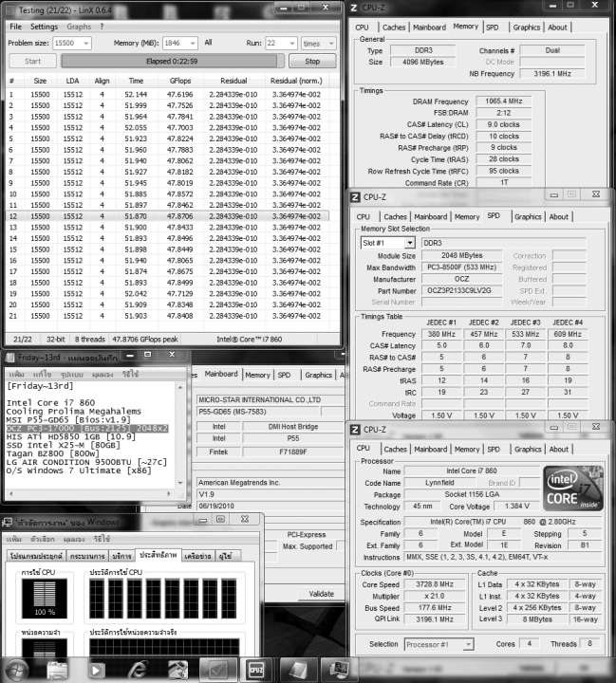Click the P55-GD65 (MS-7583) model field
This screenshot has height=683, width=616.
click(x=258, y=412)
